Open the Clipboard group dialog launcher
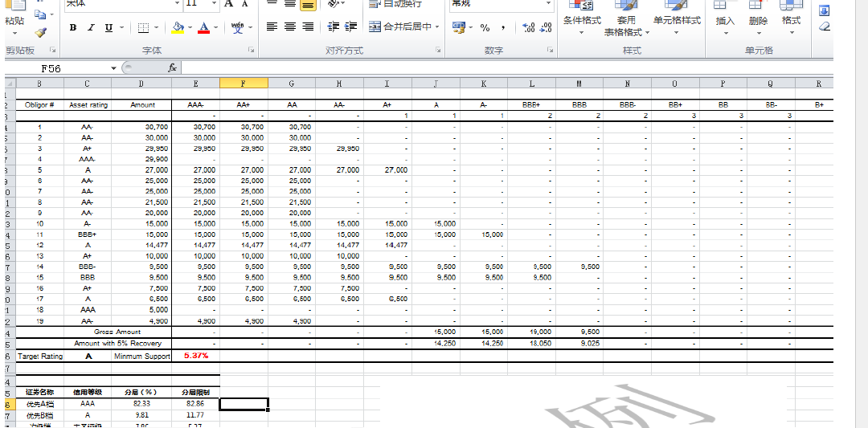 (52, 51)
